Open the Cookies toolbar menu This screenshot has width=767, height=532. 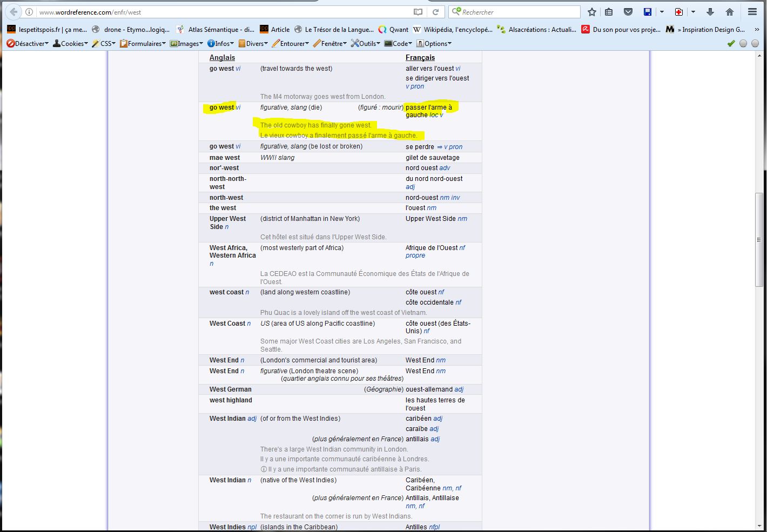point(70,44)
